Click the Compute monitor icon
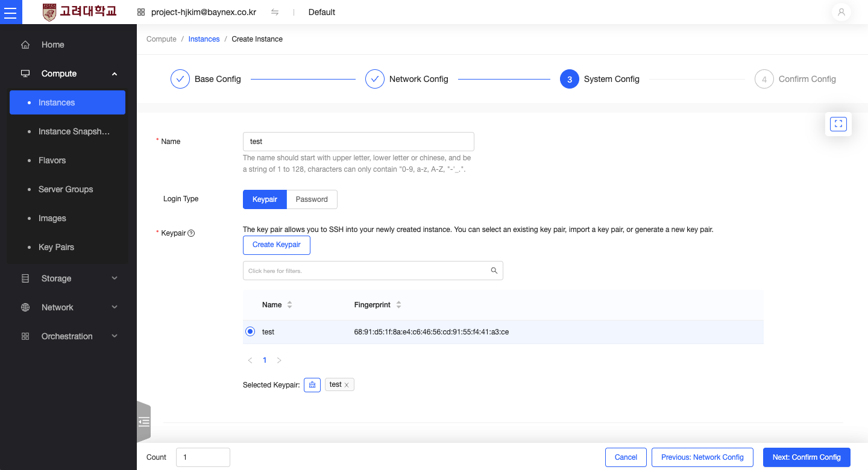Image resolution: width=868 pixels, height=470 pixels. pyautogui.click(x=25, y=74)
